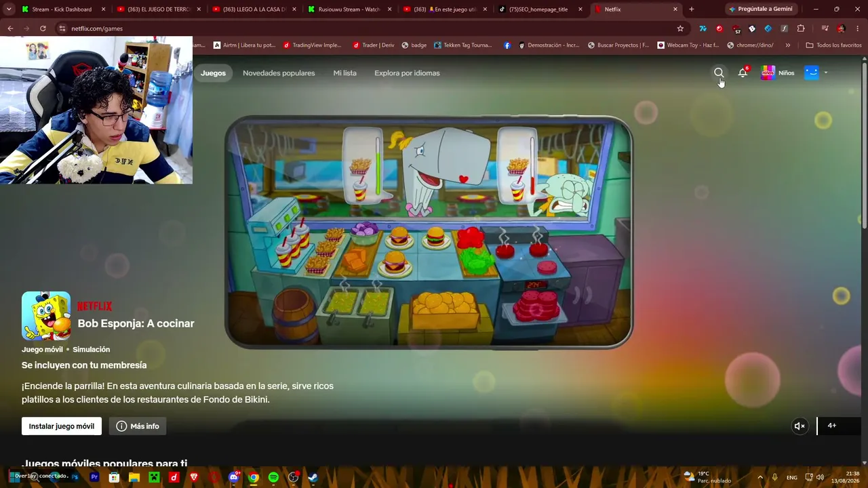Open Airtm bookmark

tap(244, 45)
